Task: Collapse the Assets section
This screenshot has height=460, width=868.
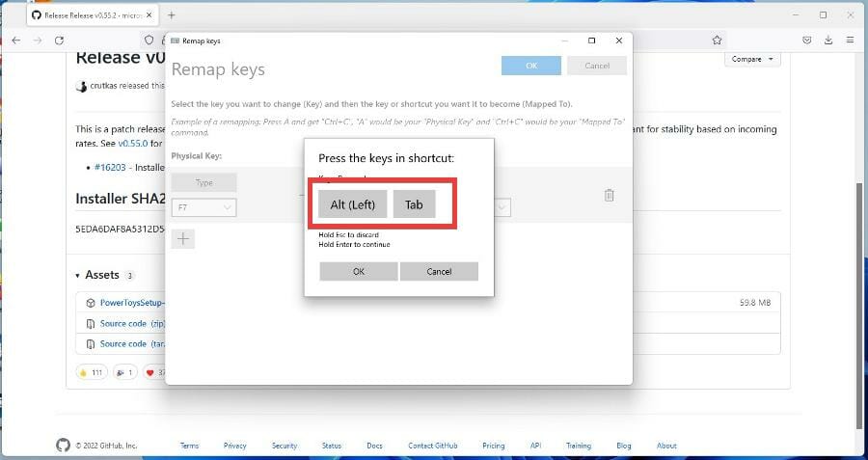Action: [x=78, y=275]
